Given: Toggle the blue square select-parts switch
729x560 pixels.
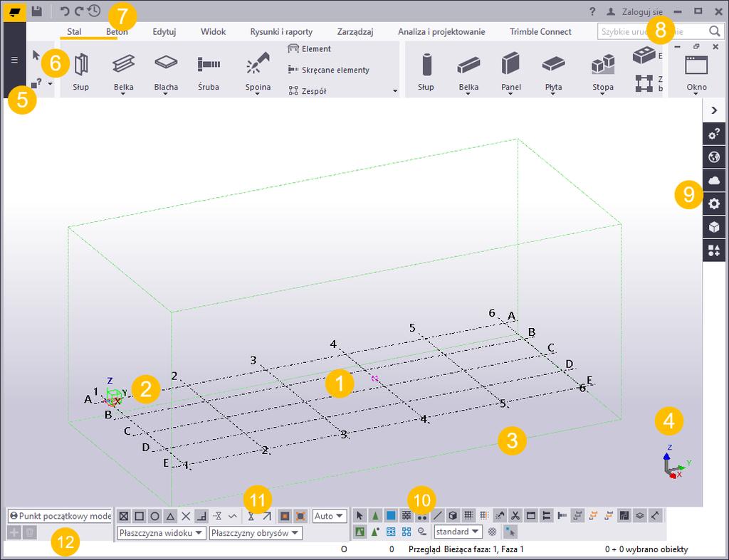Looking at the screenshot, I should coord(391,515).
